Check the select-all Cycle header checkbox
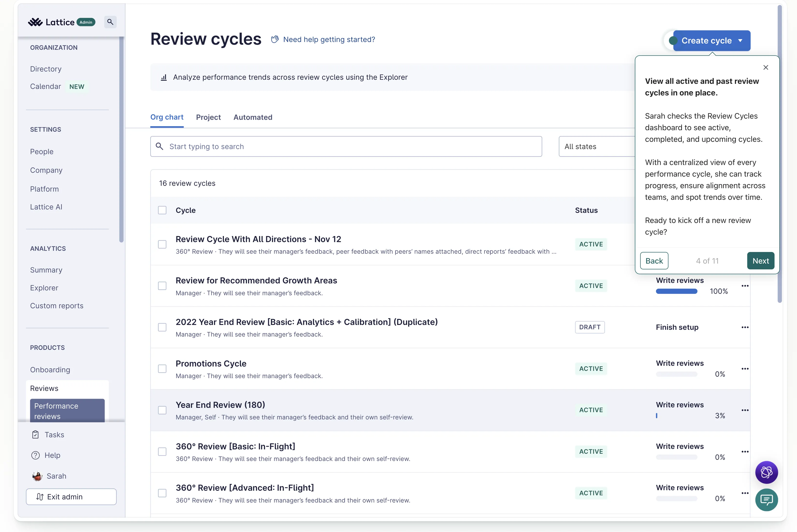 click(162, 210)
